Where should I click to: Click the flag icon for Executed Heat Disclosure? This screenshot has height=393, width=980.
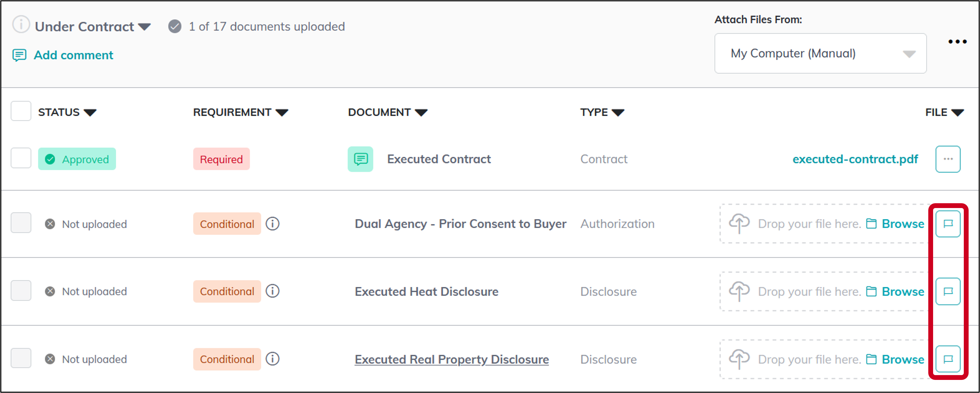tap(948, 291)
